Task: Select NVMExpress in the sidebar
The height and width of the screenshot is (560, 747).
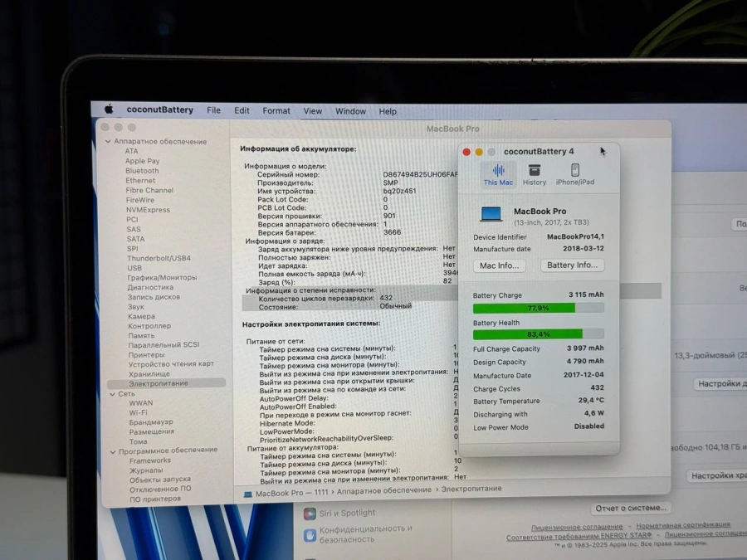Action: point(149,210)
